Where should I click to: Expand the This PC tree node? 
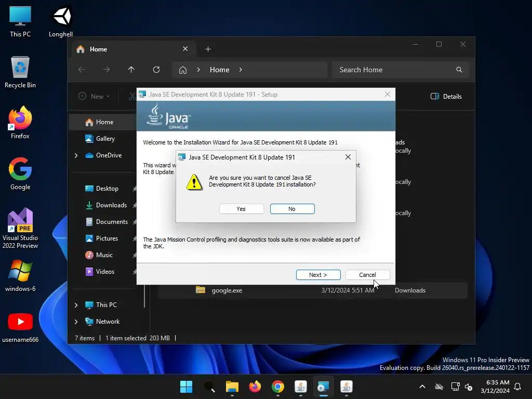[x=76, y=305]
